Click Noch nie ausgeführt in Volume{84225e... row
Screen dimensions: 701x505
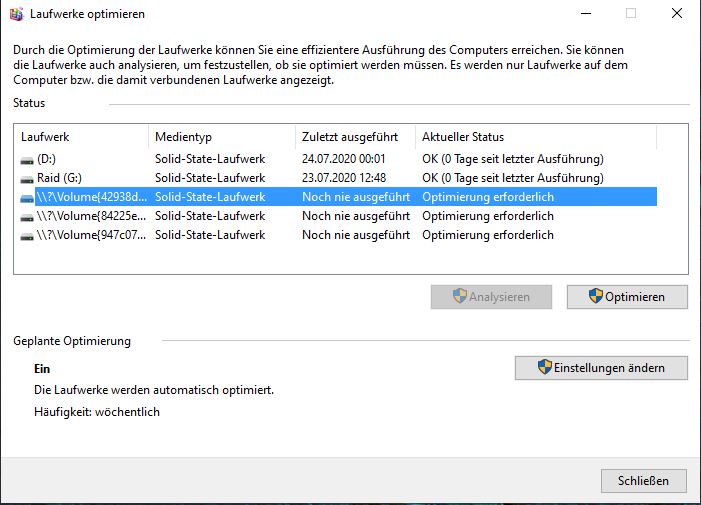(356, 216)
